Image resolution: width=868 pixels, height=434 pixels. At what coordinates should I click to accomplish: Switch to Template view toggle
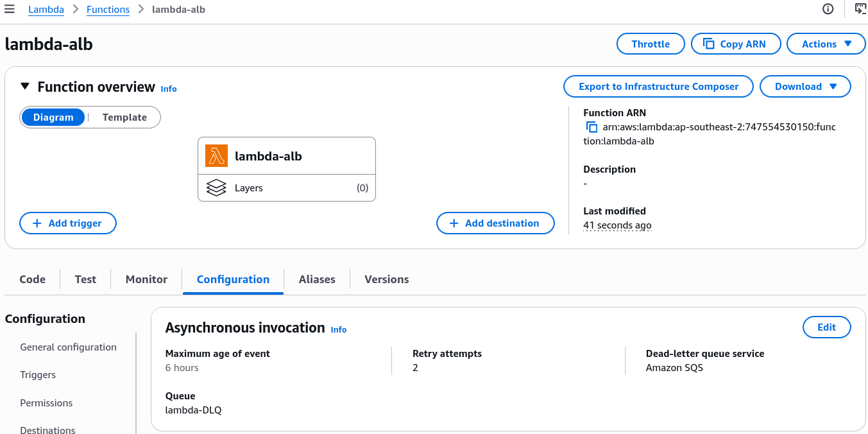tap(124, 117)
